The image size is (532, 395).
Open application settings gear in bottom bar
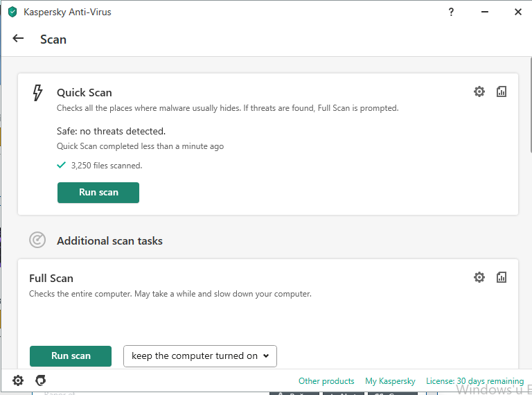coord(18,380)
